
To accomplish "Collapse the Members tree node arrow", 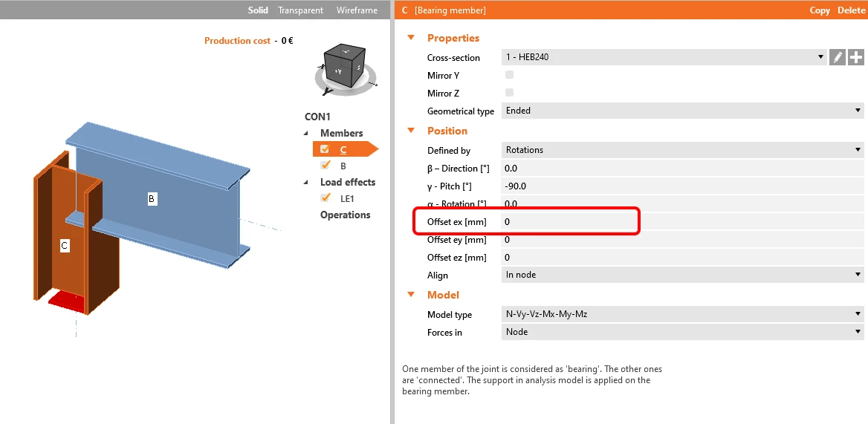I will pos(306,133).
